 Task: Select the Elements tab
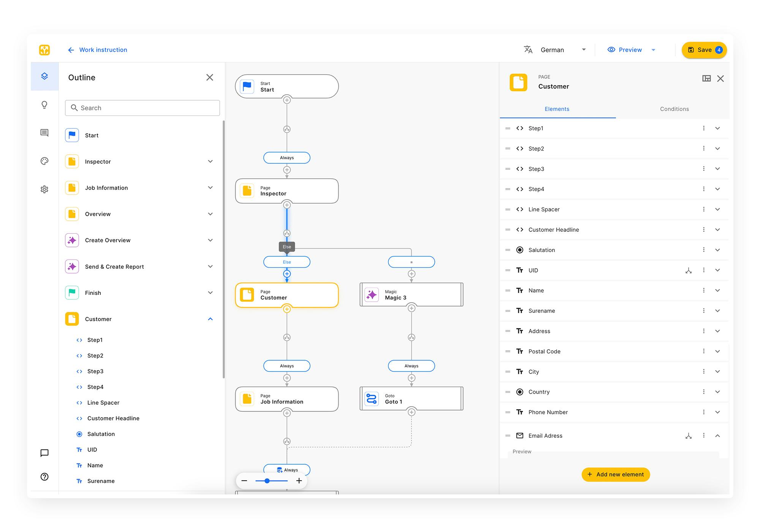click(x=557, y=109)
